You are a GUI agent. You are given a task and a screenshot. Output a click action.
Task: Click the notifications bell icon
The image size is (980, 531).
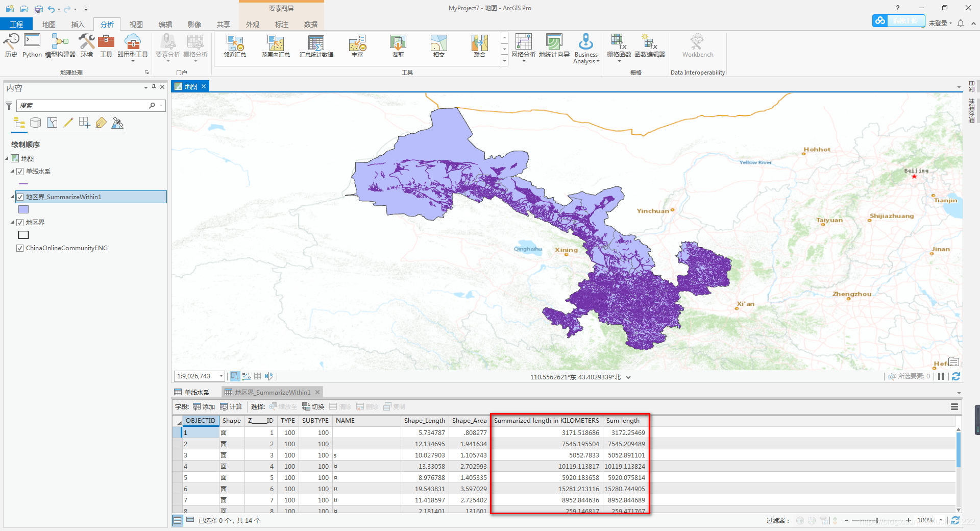point(961,23)
